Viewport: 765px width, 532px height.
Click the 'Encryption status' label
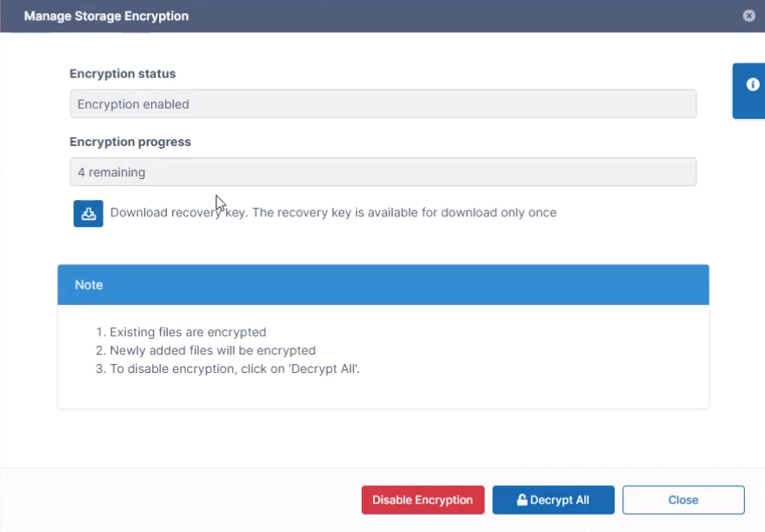click(x=123, y=74)
